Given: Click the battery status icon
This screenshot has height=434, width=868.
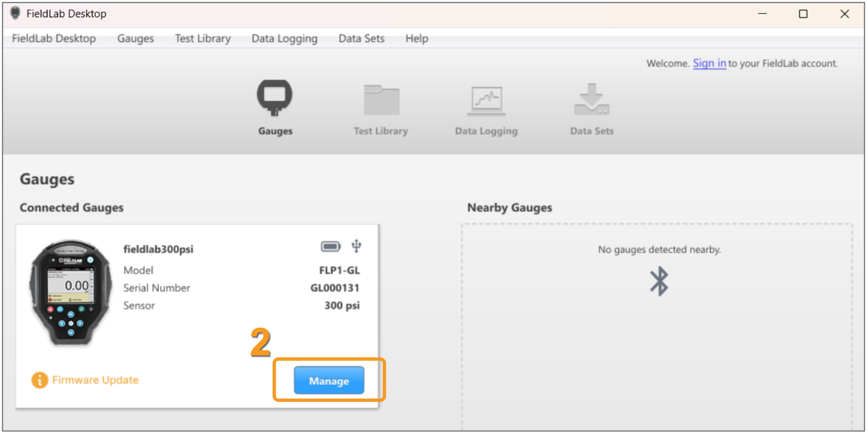Looking at the screenshot, I should tap(331, 247).
